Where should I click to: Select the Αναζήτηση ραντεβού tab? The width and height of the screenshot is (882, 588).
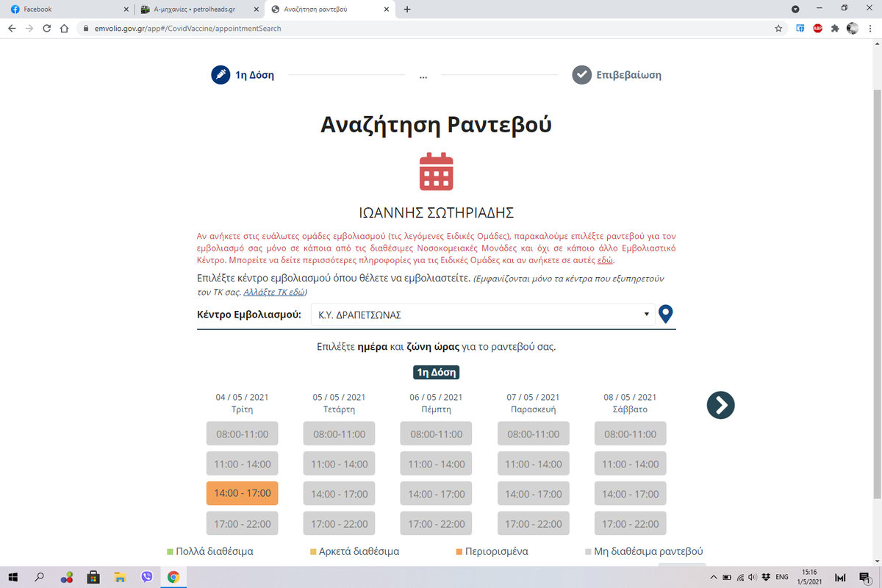331,10
